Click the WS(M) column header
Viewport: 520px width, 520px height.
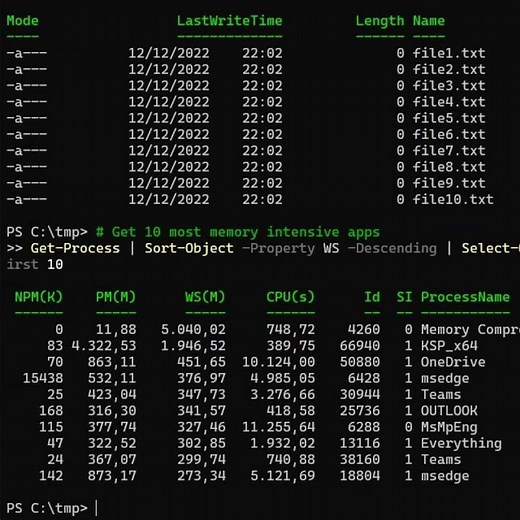click(205, 297)
